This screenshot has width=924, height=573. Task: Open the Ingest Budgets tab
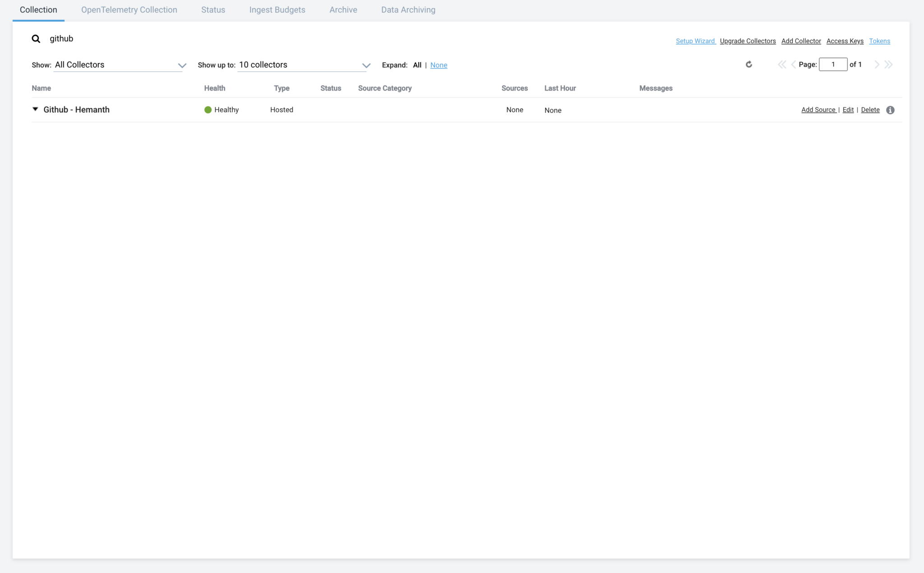[277, 10]
